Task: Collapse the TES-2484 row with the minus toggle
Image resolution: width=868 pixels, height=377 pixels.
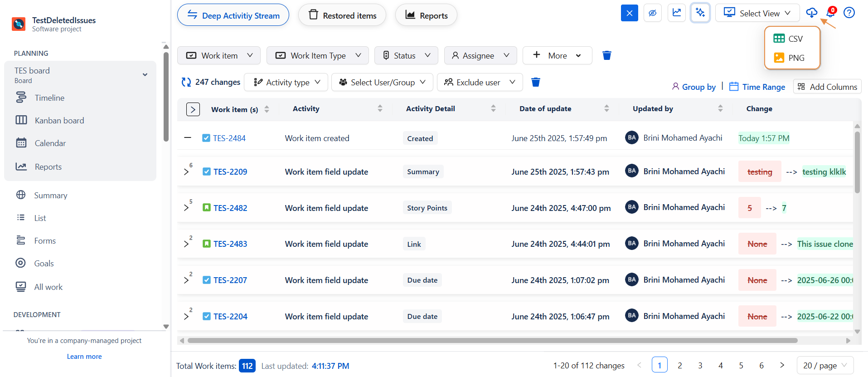Action: coord(188,137)
